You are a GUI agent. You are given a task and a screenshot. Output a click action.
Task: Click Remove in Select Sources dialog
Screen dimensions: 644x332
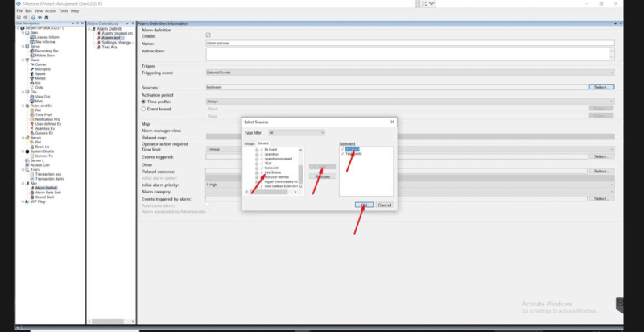[323, 176]
